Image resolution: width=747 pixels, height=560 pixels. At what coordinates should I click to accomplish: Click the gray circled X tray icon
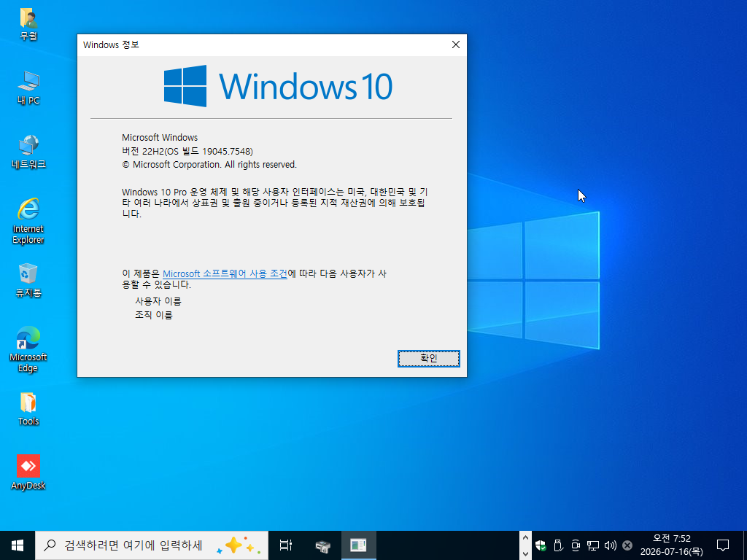627,545
